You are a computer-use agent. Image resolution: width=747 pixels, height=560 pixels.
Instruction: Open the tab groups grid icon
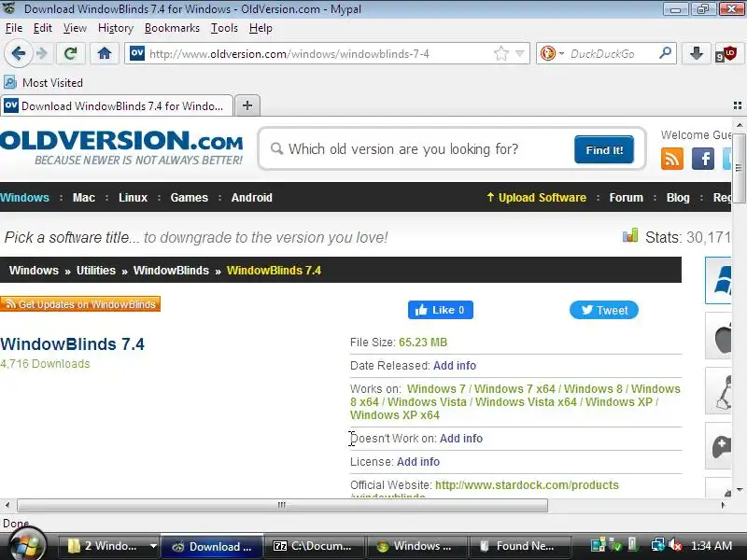(738, 105)
